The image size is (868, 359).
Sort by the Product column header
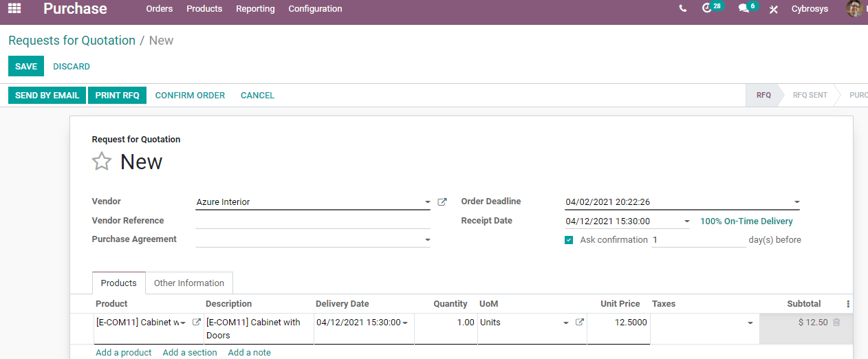111,304
